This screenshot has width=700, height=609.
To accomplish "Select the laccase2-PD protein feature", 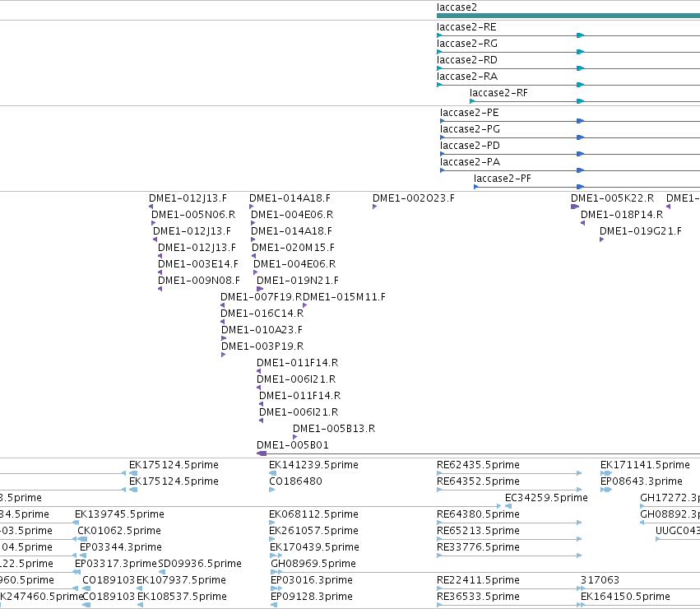I will pyautogui.click(x=570, y=154).
